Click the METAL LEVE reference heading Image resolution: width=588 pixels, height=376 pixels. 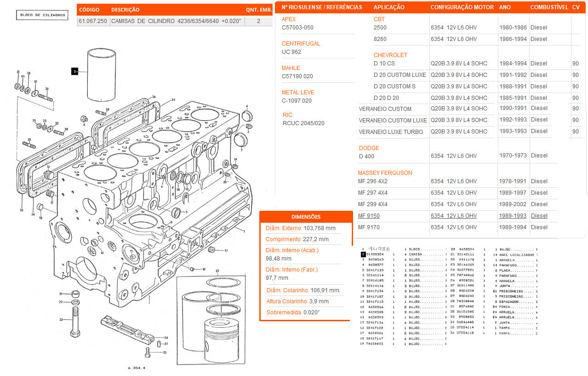(x=298, y=93)
